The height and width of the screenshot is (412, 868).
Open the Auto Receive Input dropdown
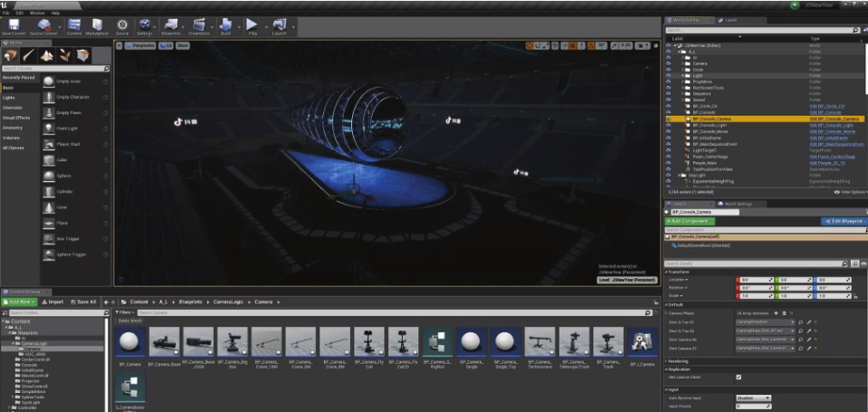pyautogui.click(x=754, y=398)
